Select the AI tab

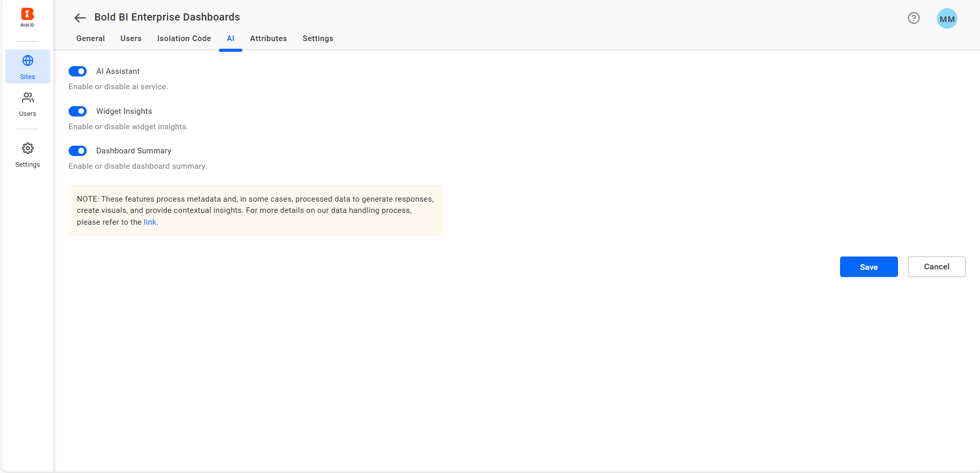pyautogui.click(x=231, y=38)
